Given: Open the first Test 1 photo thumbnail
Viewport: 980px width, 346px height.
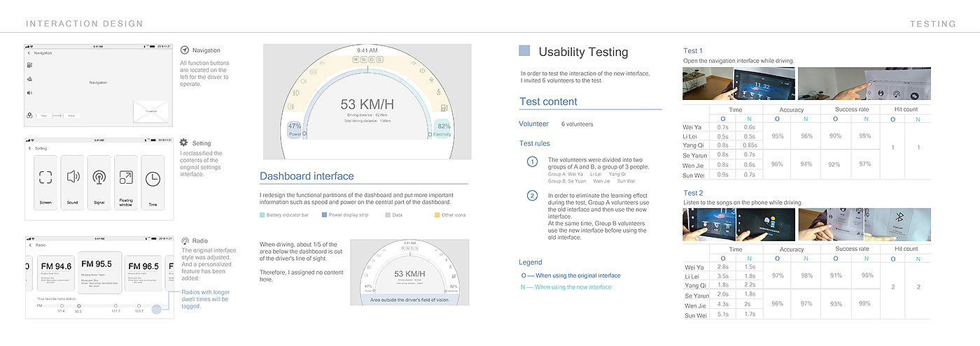Looking at the screenshot, I should [x=707, y=84].
